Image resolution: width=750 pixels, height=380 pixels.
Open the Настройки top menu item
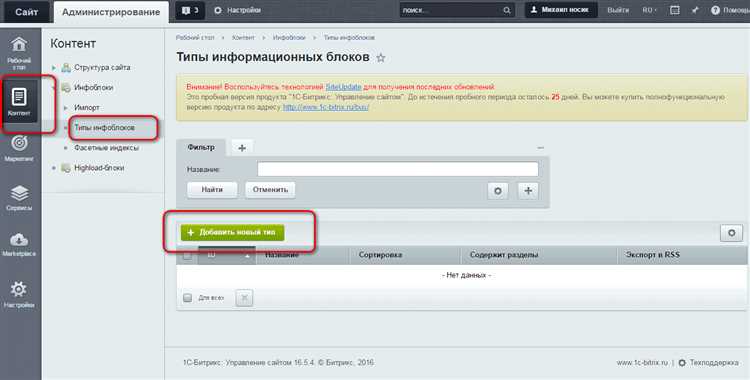click(237, 10)
